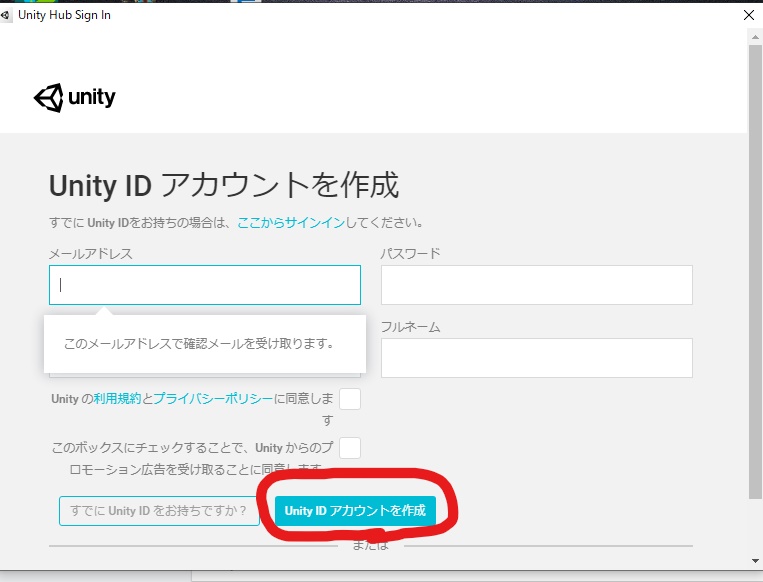The image size is (763, 582).
Task: Open the 利用規約 terms link
Action: 117,399
